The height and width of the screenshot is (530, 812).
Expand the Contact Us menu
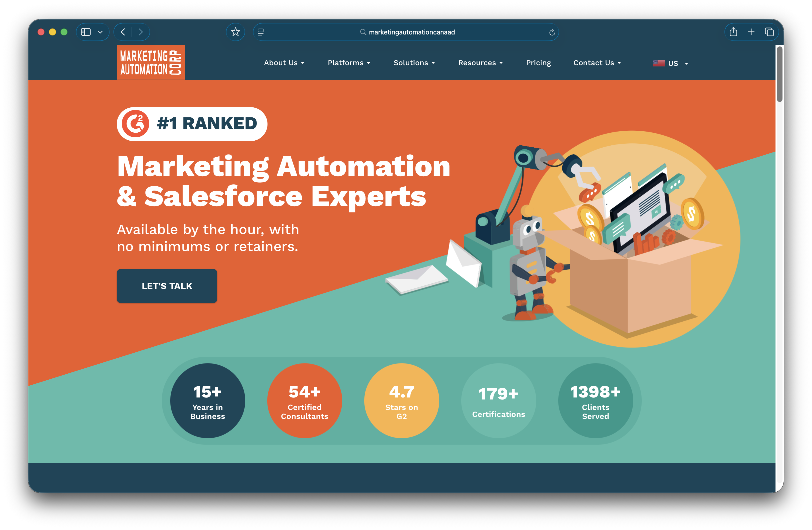click(x=597, y=63)
